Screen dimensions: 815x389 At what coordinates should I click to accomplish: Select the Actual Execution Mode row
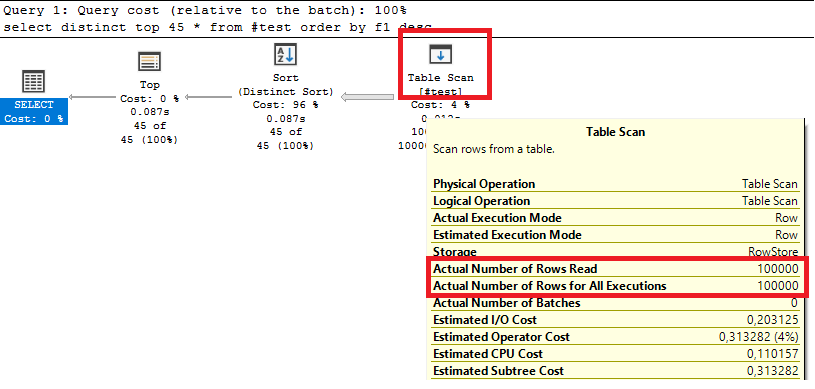[x=615, y=218]
